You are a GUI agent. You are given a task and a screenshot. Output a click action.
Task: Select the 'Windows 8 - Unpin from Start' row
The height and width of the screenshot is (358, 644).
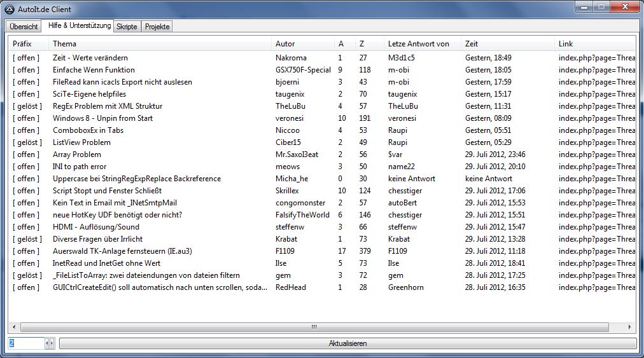102,118
